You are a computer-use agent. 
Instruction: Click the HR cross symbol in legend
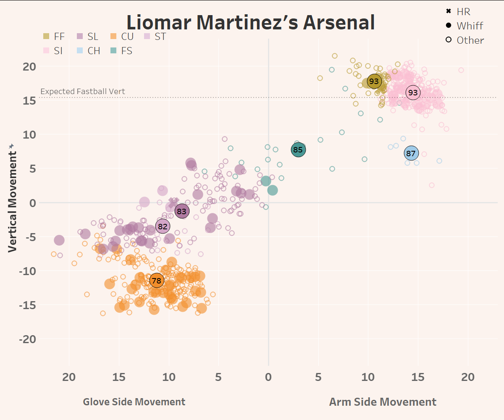[x=449, y=12]
